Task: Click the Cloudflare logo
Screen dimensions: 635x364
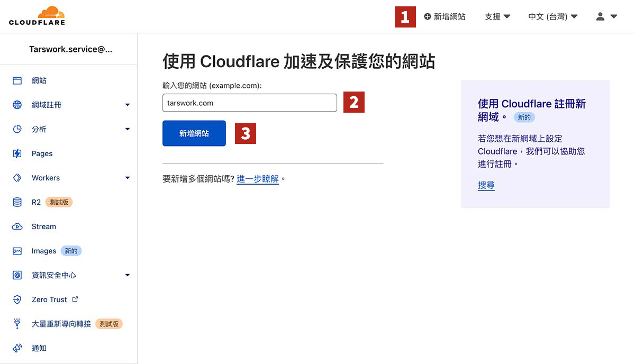Action: pyautogui.click(x=37, y=16)
